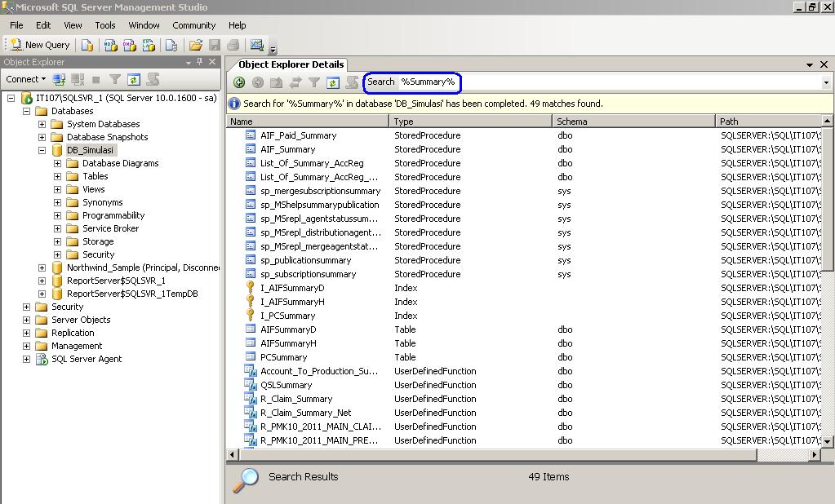Open Analysis Services DMX Query icon
Image resolution: width=835 pixels, height=504 pixels.
[130, 45]
